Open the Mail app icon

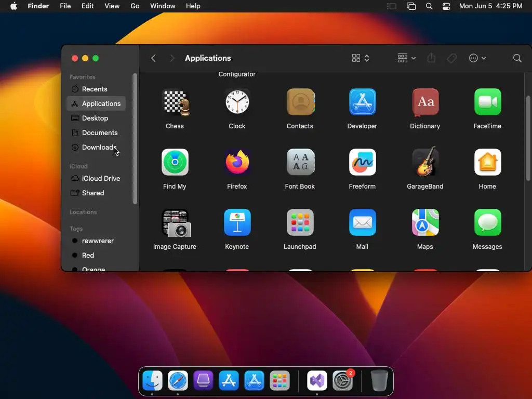362,222
